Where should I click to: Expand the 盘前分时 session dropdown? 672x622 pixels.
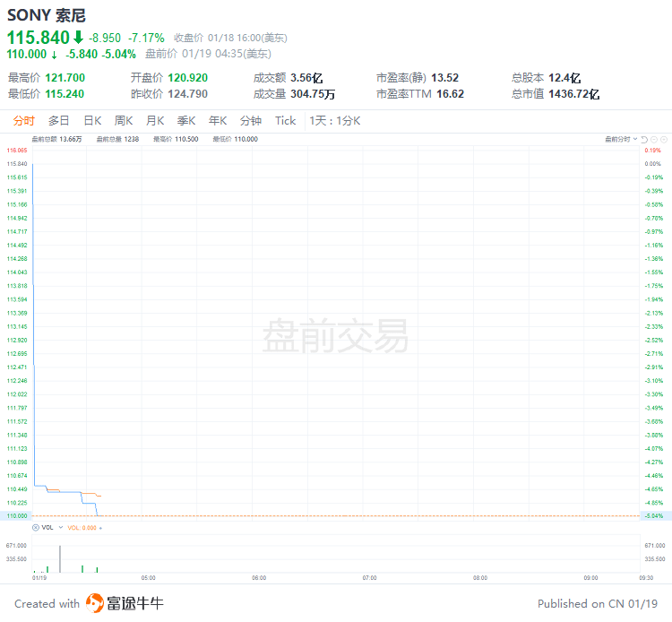(x=621, y=139)
